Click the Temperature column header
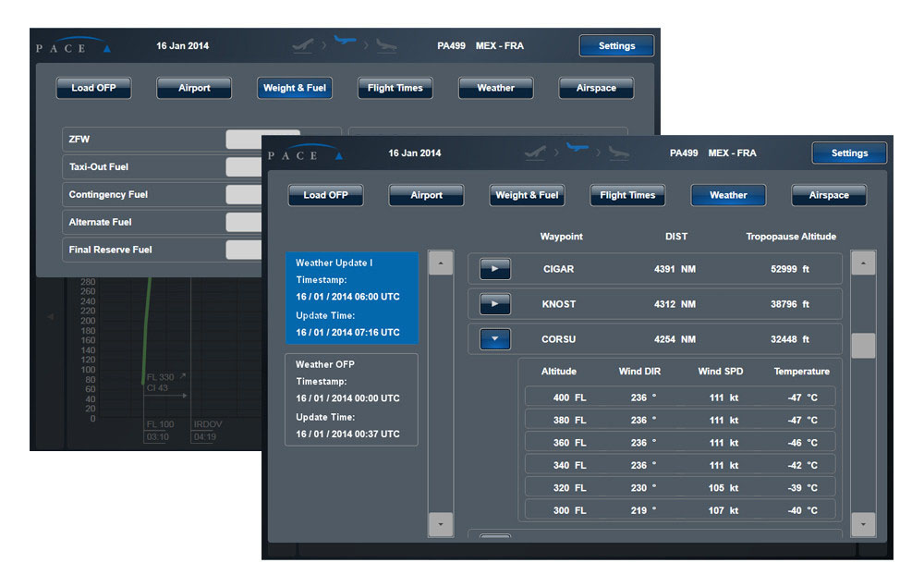 click(x=801, y=372)
